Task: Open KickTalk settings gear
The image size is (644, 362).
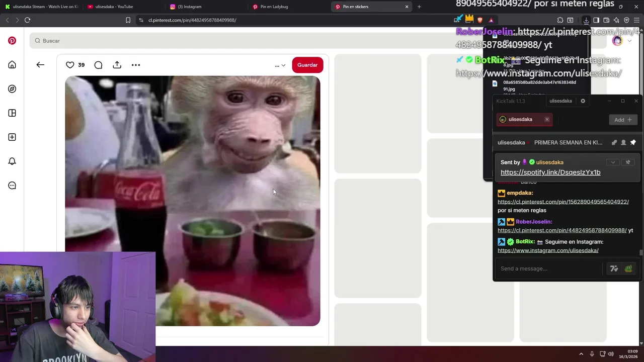Action: 583,101
